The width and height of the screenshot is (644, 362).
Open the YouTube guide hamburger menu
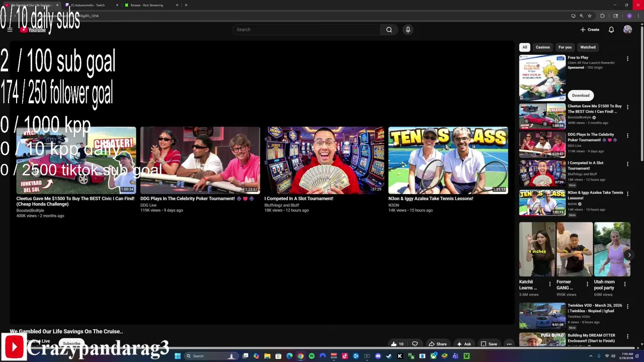(x=10, y=30)
